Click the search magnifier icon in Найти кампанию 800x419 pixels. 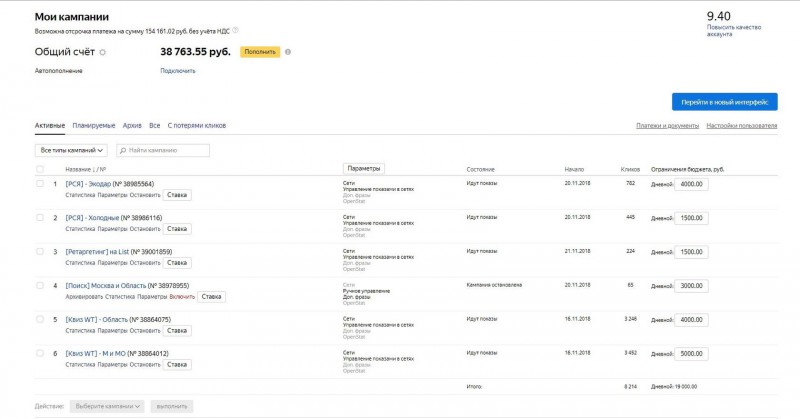[124, 150]
